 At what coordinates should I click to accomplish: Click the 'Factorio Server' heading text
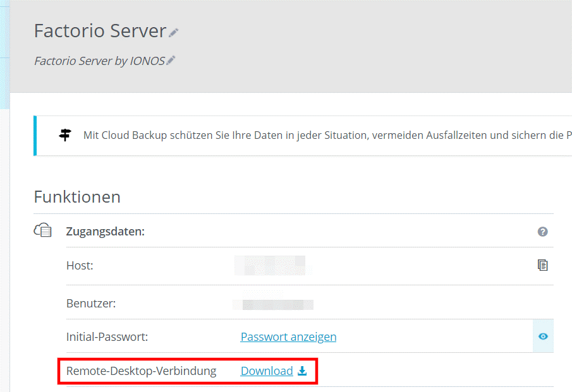coord(100,30)
